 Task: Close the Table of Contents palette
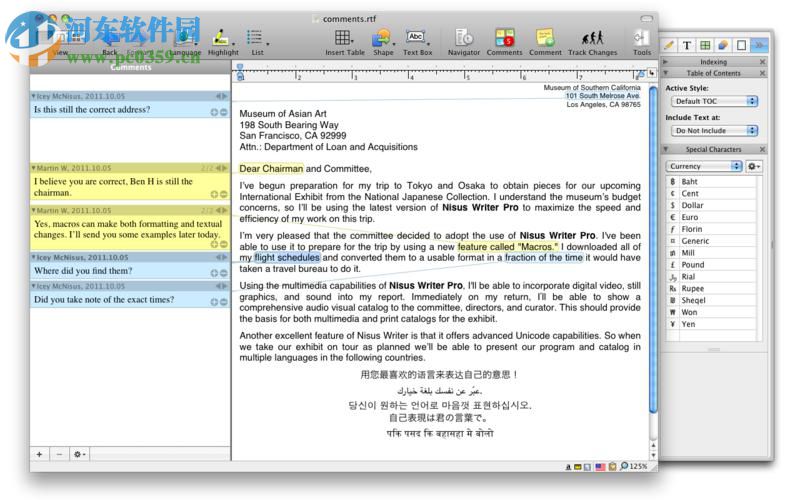point(762,73)
